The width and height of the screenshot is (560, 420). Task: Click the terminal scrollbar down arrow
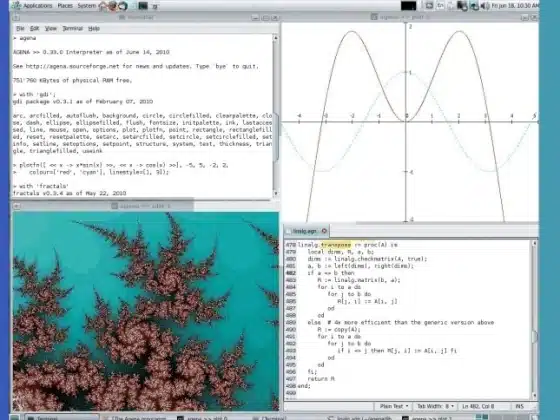pos(275,193)
